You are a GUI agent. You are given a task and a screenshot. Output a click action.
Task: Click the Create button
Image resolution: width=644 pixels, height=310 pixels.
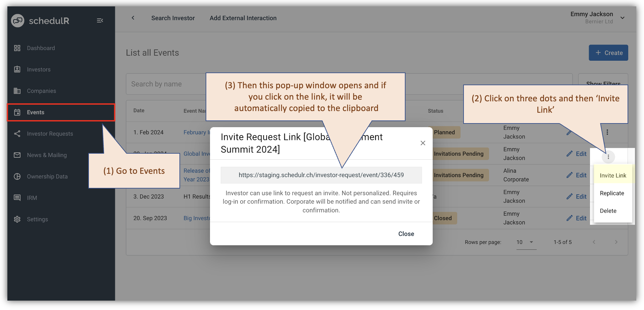coord(608,53)
